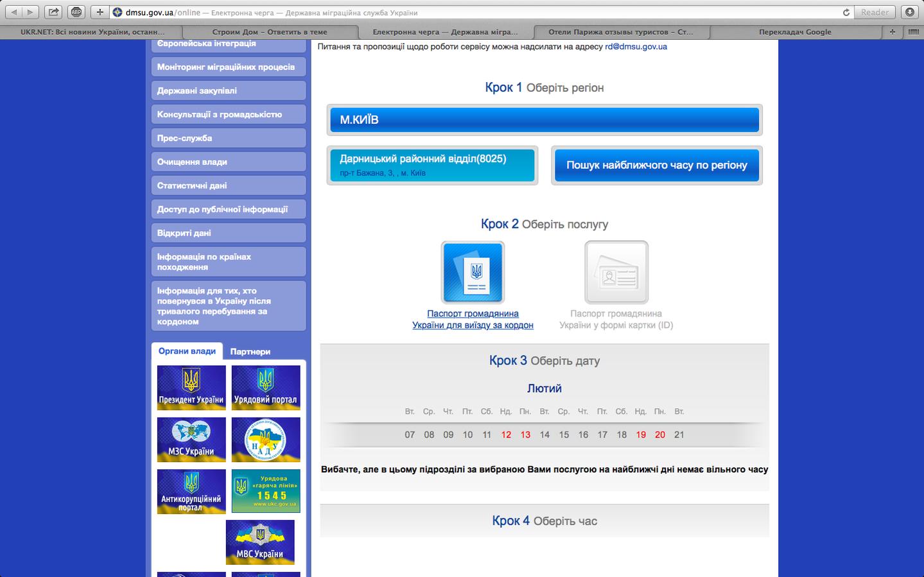This screenshot has width=924, height=577.
Task: Open the МЗС України banner
Action: (x=191, y=440)
